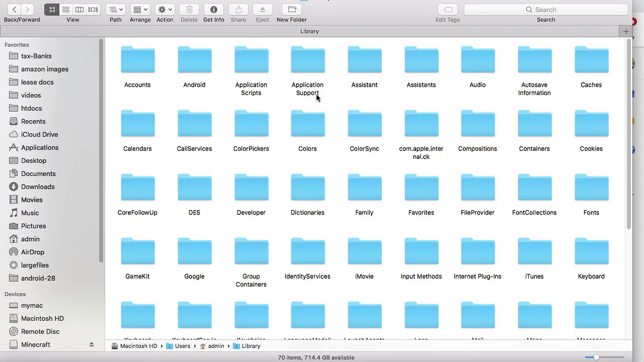
Task: Open Applications in sidebar
Action: pyautogui.click(x=40, y=147)
